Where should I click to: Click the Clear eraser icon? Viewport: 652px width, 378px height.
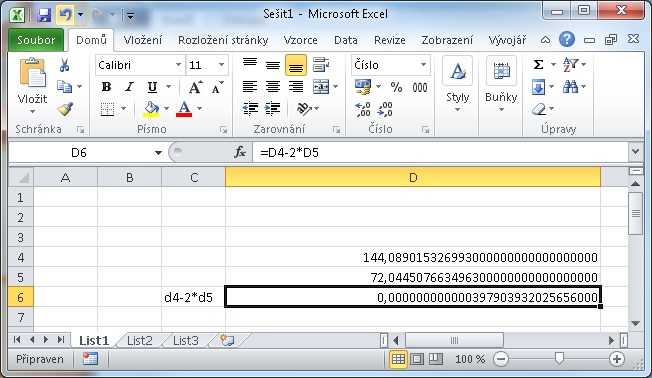click(x=539, y=109)
